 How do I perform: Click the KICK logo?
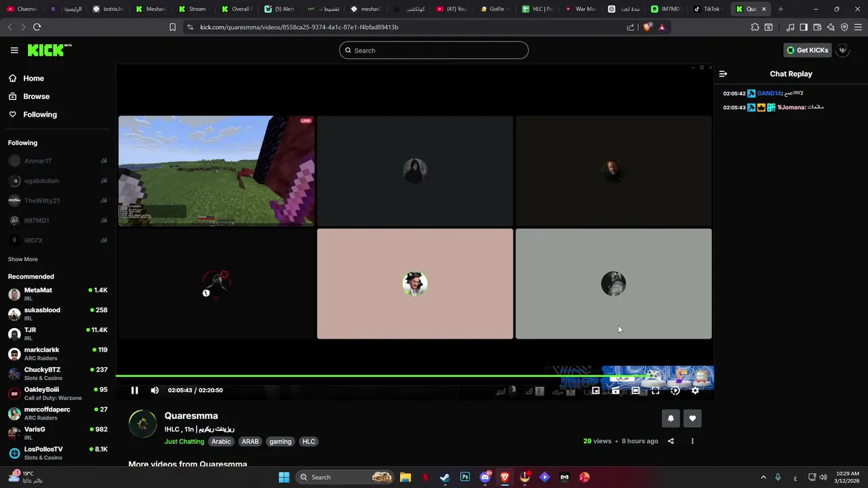pyautogui.click(x=50, y=50)
